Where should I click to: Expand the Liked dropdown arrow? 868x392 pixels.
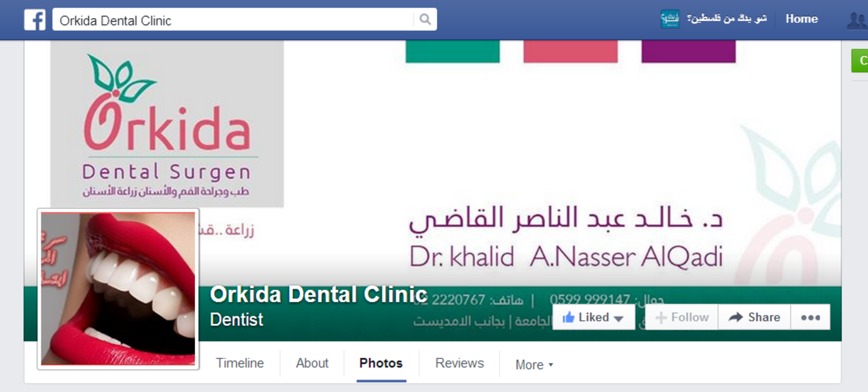click(x=619, y=319)
